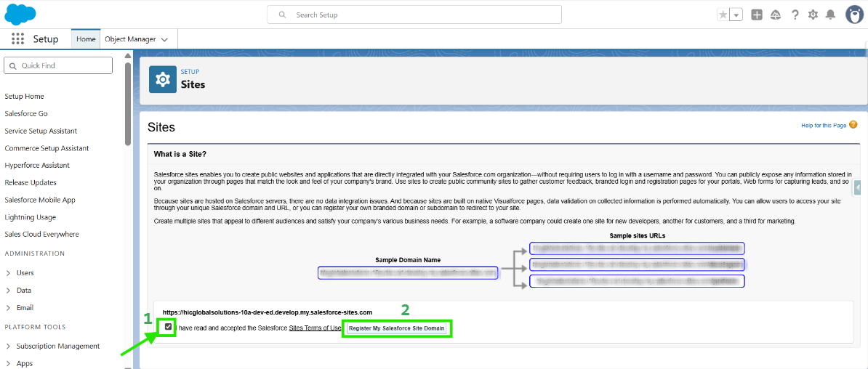Click the 'Sample sites URLs' label
This screenshot has width=868, height=369.
pyautogui.click(x=637, y=235)
